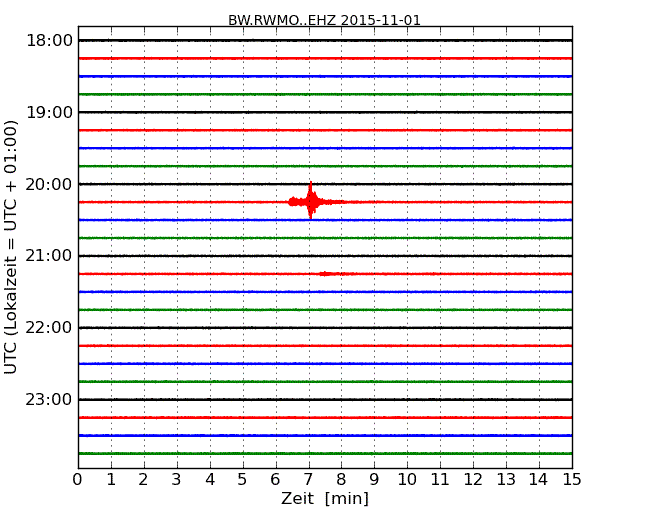Click the x-axis tick label 14
Image resolution: width=650 pixels, height=520 pixels.
tap(539, 480)
